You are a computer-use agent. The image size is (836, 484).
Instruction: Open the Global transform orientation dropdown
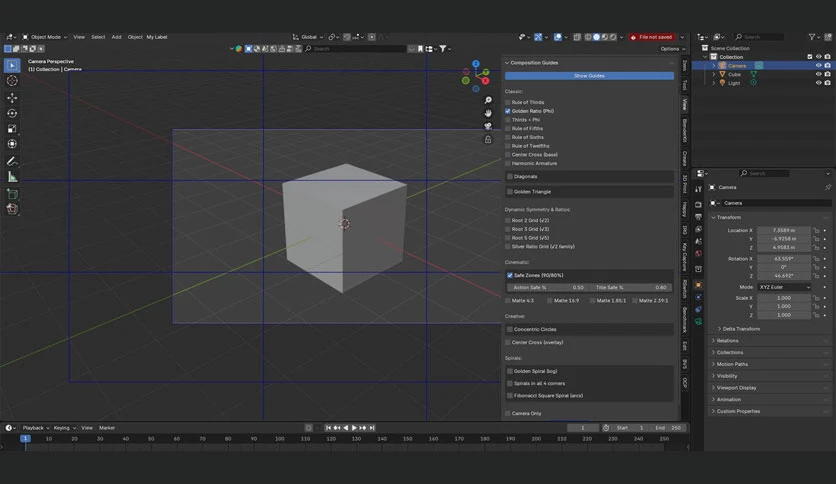coord(308,37)
